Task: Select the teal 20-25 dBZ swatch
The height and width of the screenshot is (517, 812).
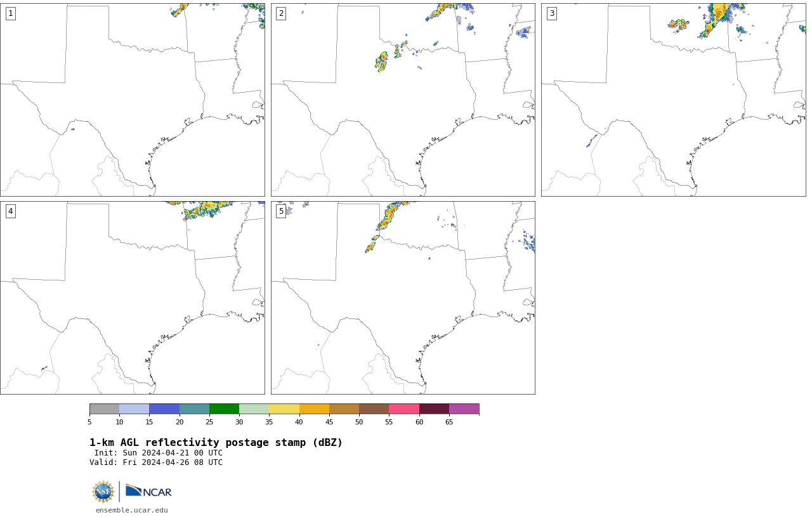Action: point(194,409)
